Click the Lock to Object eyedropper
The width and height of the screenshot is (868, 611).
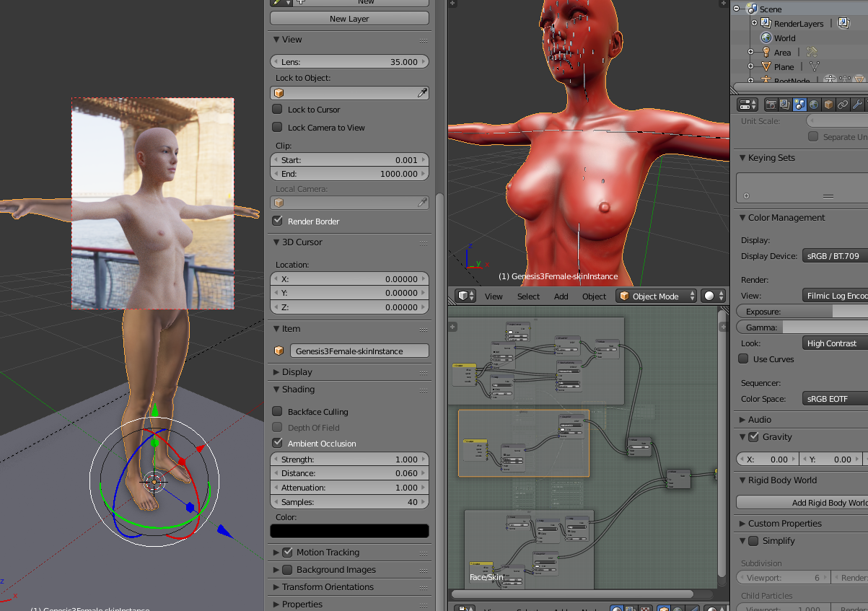423,93
